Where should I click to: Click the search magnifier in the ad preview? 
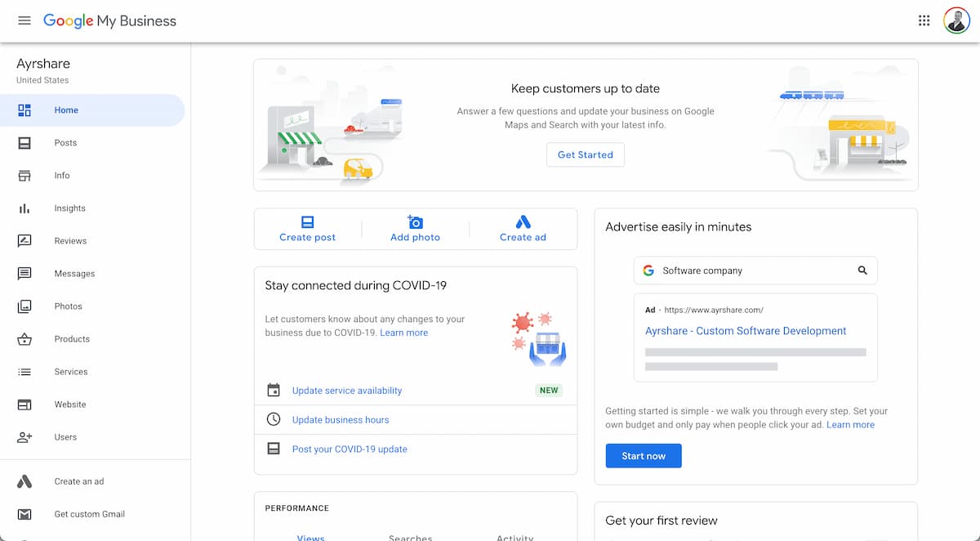[x=862, y=270]
